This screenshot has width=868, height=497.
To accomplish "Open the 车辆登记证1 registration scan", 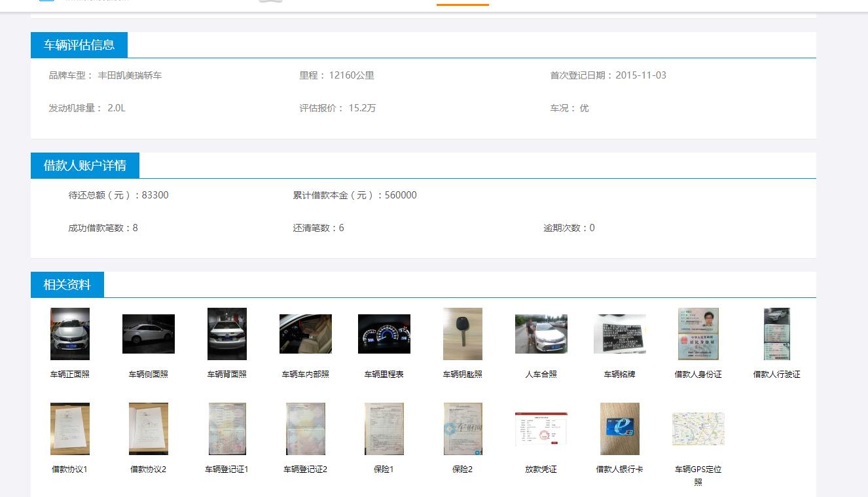I will point(226,429).
